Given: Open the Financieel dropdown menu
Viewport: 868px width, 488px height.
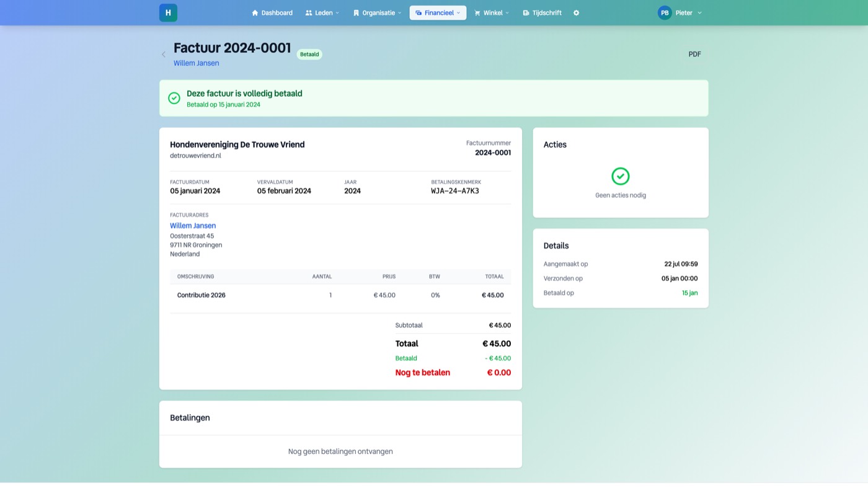Looking at the screenshot, I should (438, 12).
